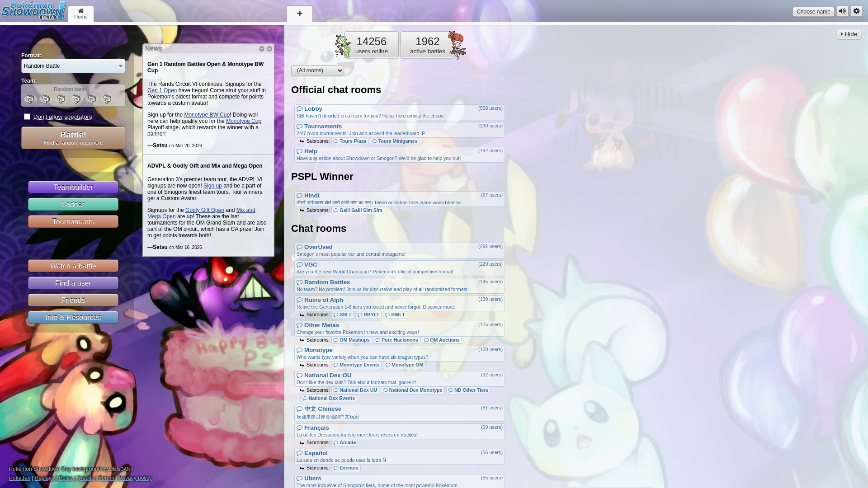Screen dimensions: 868x488
Task: Open the (All rooms) filter dropdown
Action: tap(317, 70)
